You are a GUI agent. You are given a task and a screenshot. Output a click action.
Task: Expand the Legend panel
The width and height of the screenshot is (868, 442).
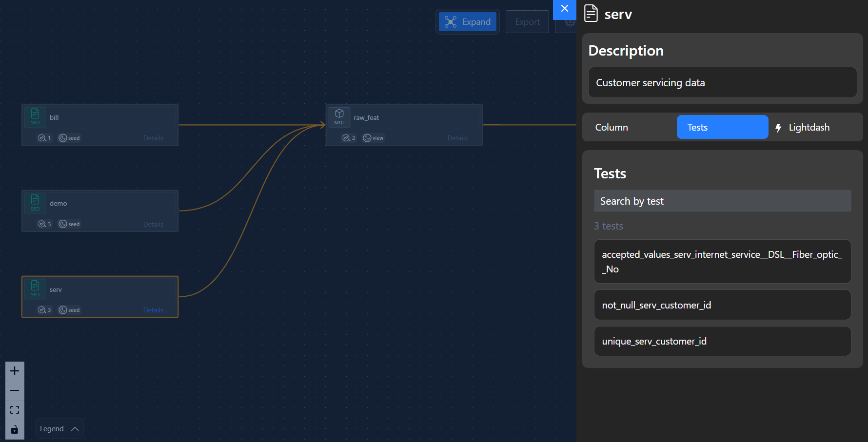point(59,429)
